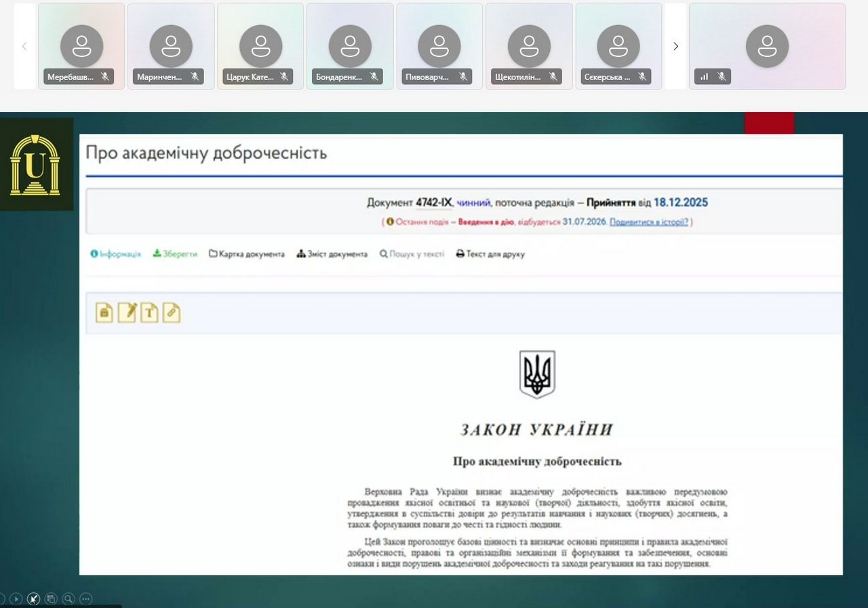Click the magnifier zoom icon in slideshow controls
Viewport: 868px width, 608px height.
pos(68,599)
